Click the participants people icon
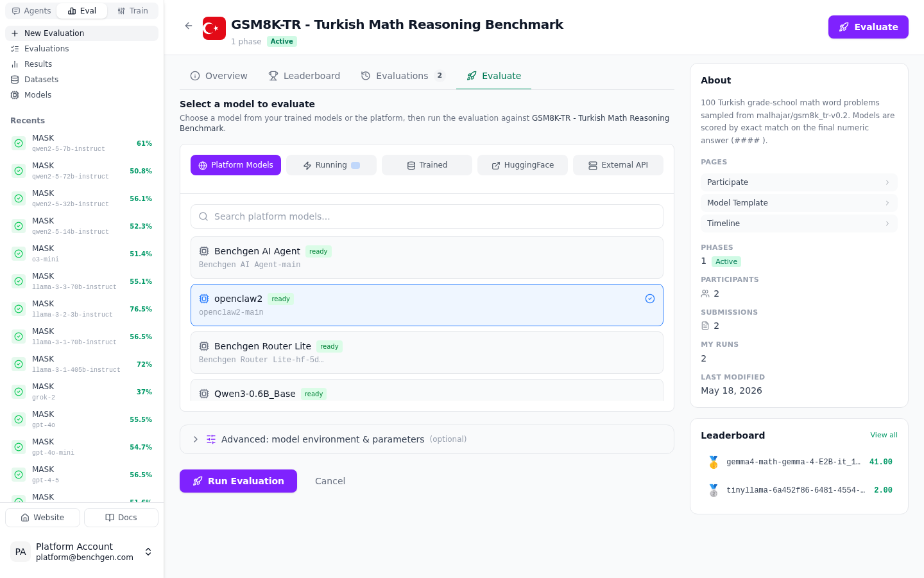Image resolution: width=924 pixels, height=578 pixels. click(x=705, y=293)
